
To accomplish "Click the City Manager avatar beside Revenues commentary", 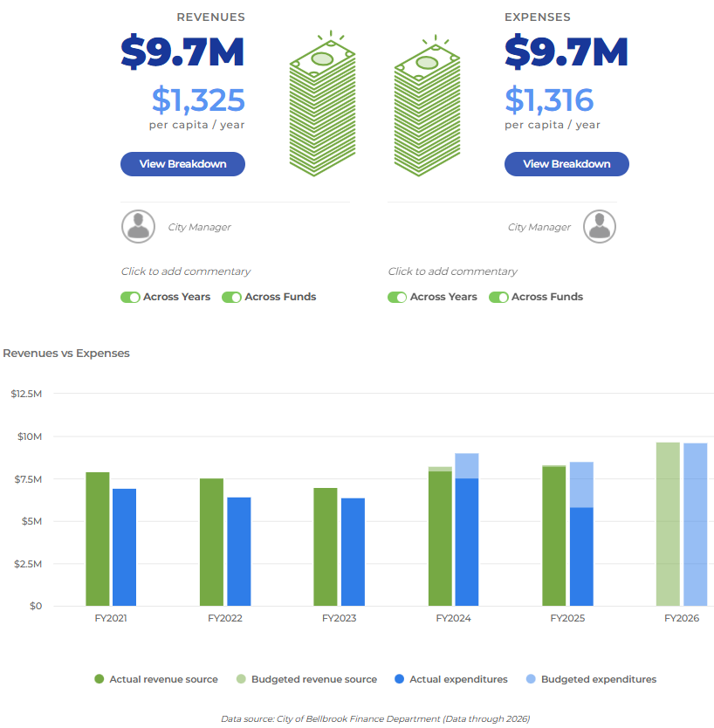I will tap(137, 226).
